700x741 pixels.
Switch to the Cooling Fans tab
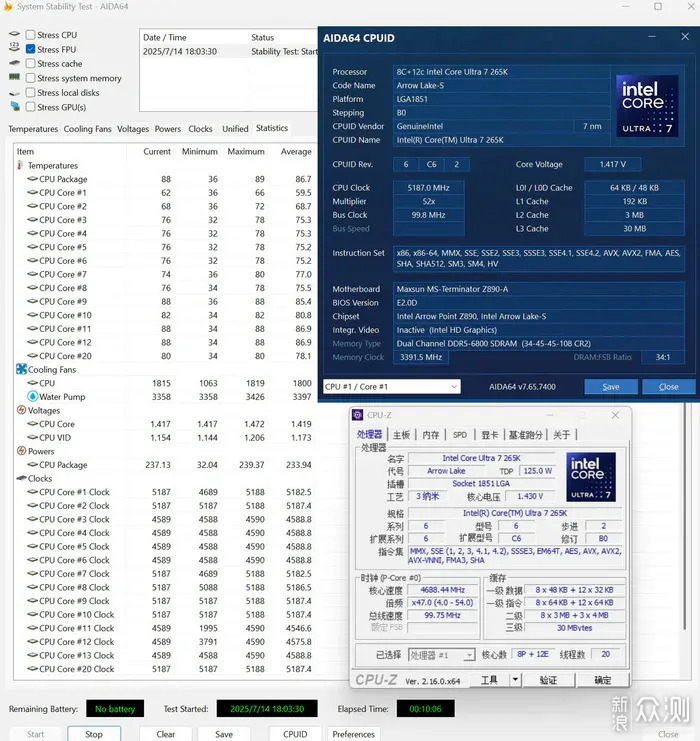tap(87, 129)
